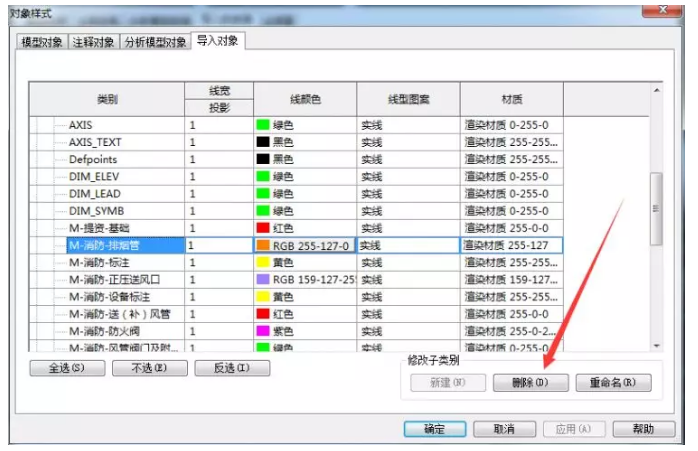The image size is (698, 451).
Task: Confirm with the 确定 button
Action: pyautogui.click(x=435, y=429)
